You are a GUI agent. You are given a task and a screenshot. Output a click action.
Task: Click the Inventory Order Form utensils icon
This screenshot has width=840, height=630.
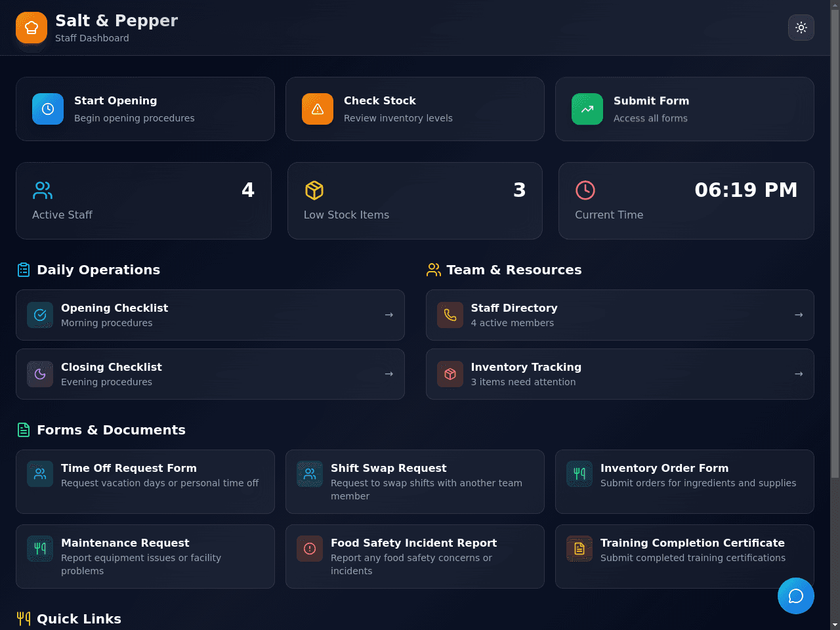pyautogui.click(x=579, y=474)
